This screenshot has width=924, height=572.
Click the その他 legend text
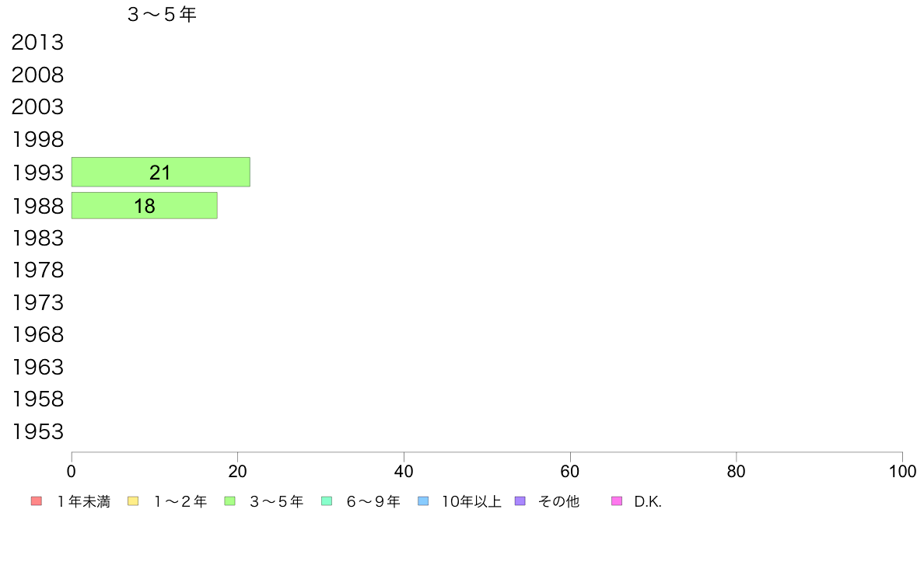click(558, 502)
